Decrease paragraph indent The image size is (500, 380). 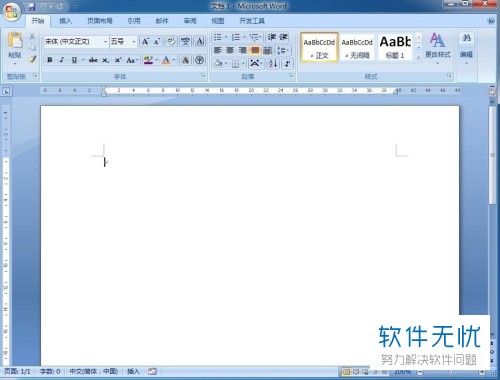(x=272, y=37)
